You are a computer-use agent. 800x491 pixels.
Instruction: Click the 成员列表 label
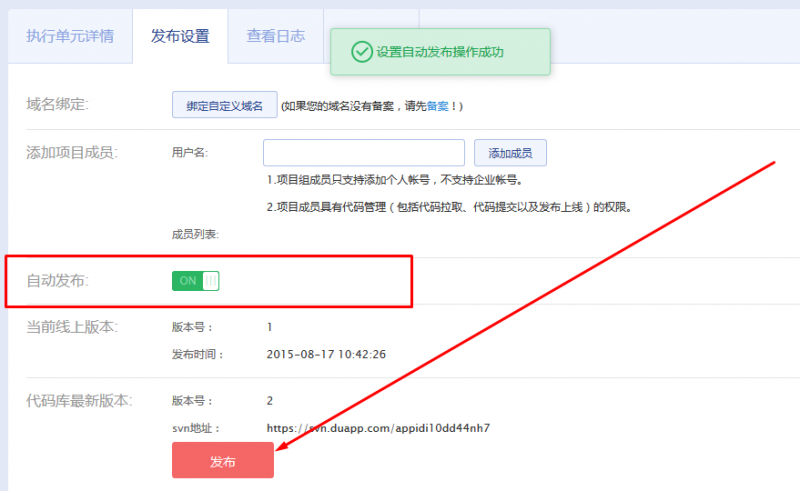point(195,235)
